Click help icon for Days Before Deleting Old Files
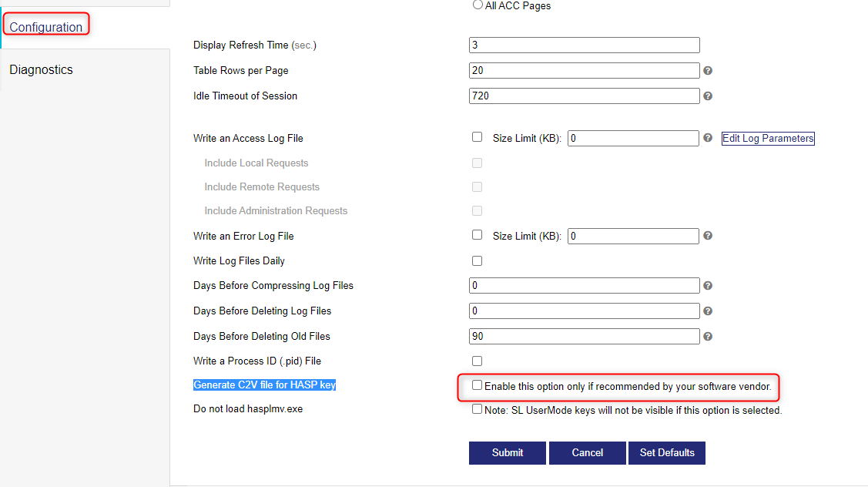 (x=708, y=337)
